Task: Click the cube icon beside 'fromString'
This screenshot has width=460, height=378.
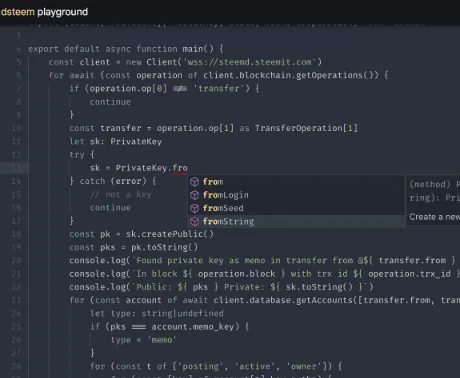Action: pyautogui.click(x=194, y=221)
